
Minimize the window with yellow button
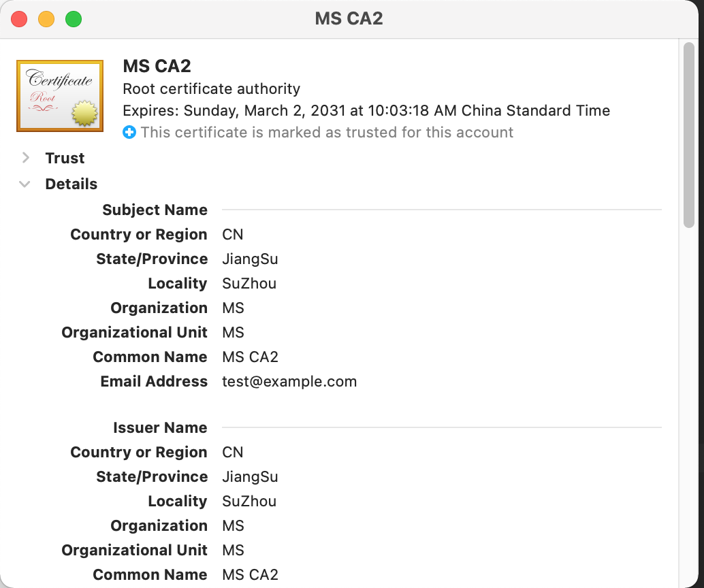click(46, 19)
